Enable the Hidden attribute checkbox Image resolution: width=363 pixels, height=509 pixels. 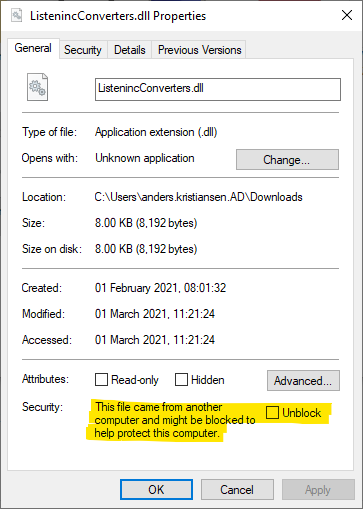coord(181,379)
